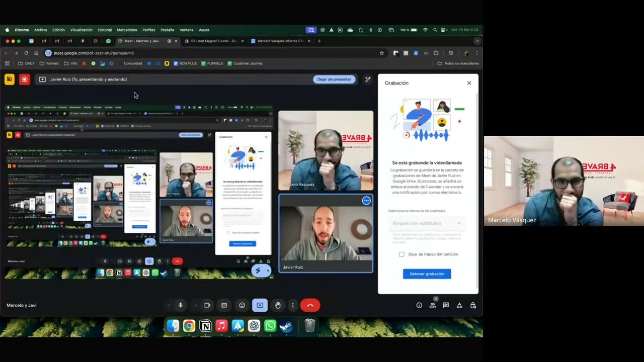Screen dimensions: 644x362
Task: Open Spotlight search in menu bar
Action: pos(434,30)
